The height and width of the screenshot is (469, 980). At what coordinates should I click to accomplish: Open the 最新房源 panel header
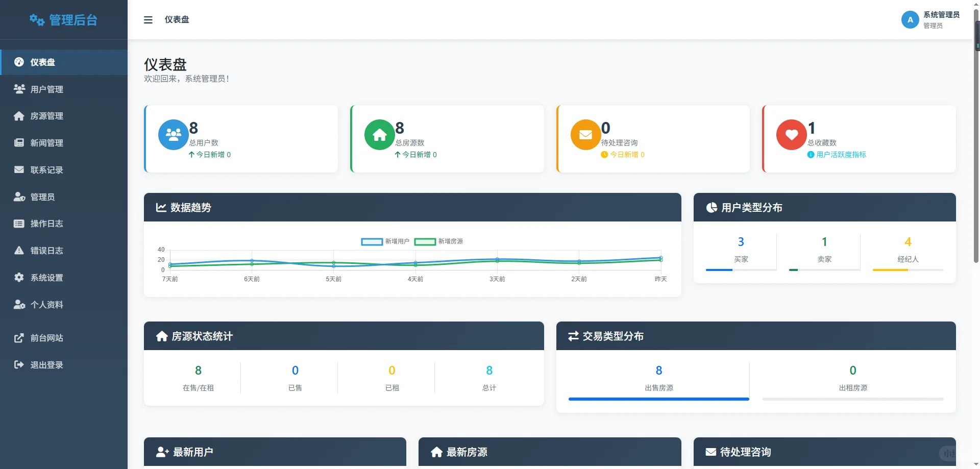click(x=467, y=452)
